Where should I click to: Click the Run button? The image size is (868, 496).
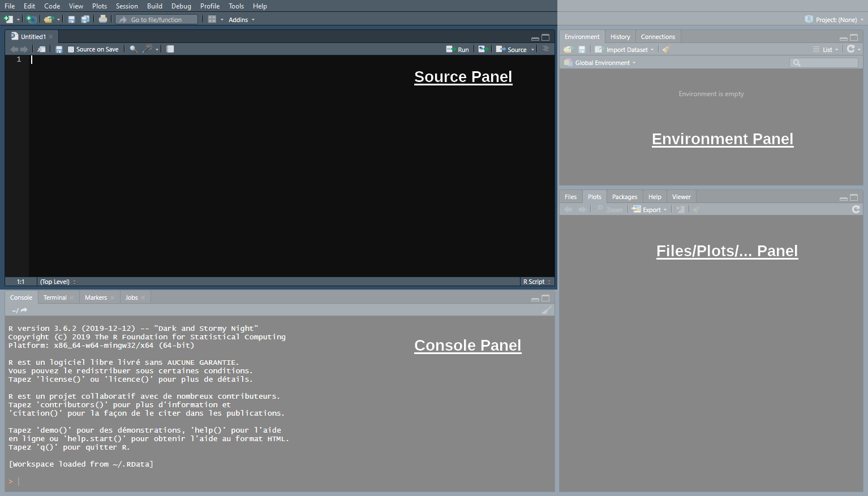[458, 49]
